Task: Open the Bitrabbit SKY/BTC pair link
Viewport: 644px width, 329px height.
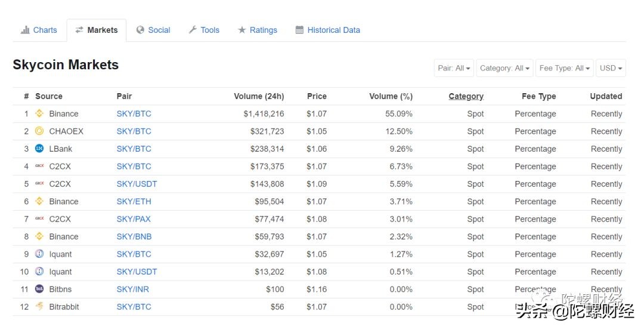Action: click(x=134, y=307)
